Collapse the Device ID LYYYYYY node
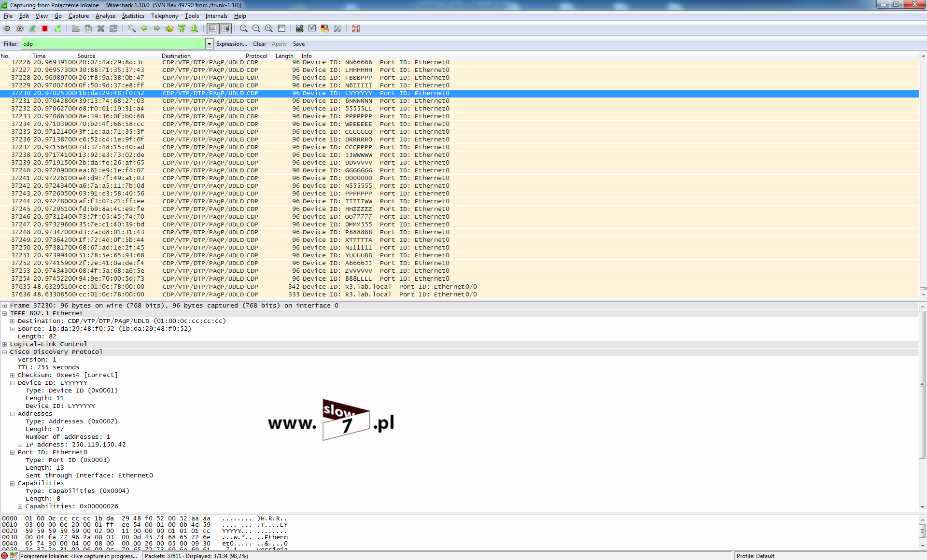Viewport: 927px width, 560px height. click(x=12, y=383)
